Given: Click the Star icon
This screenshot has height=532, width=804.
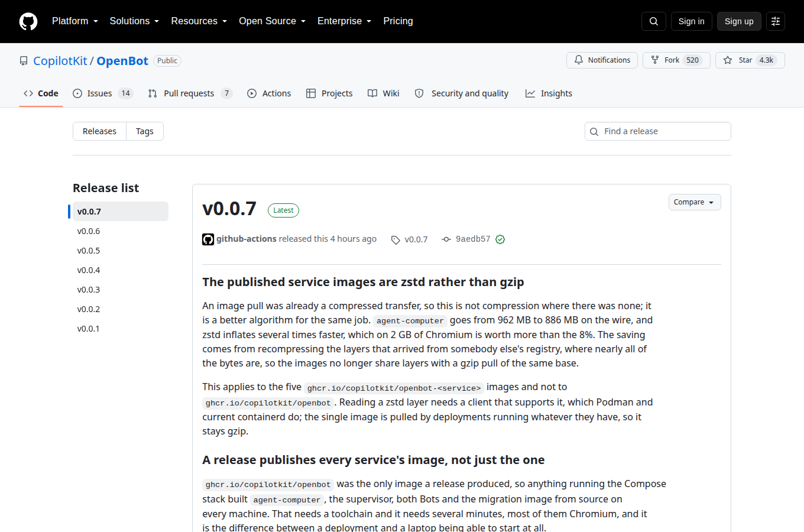Looking at the screenshot, I should click(x=728, y=60).
